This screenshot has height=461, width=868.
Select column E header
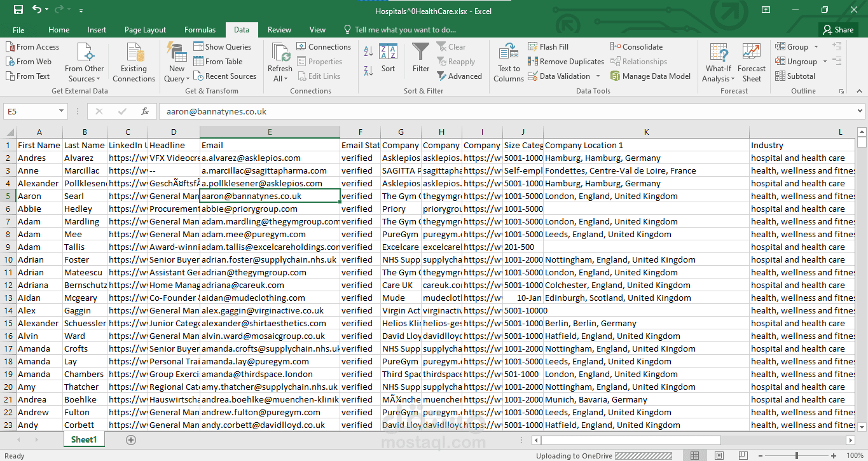coord(270,132)
